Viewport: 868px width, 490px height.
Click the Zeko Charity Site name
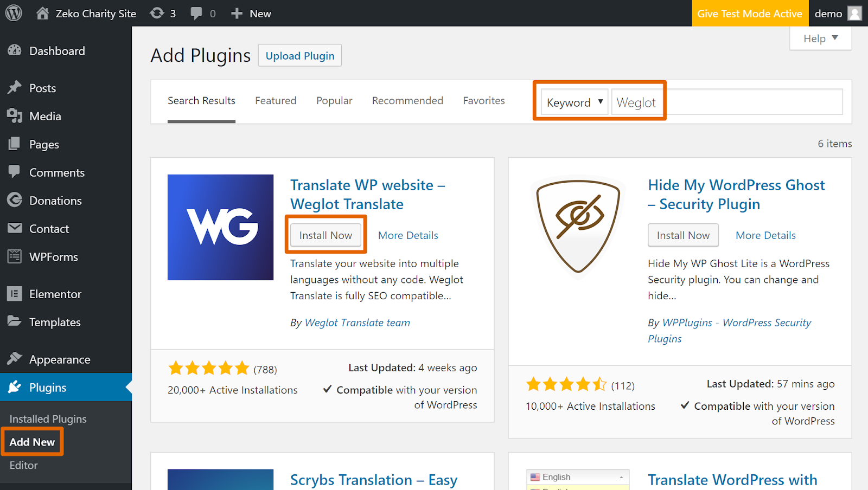pyautogui.click(x=96, y=14)
